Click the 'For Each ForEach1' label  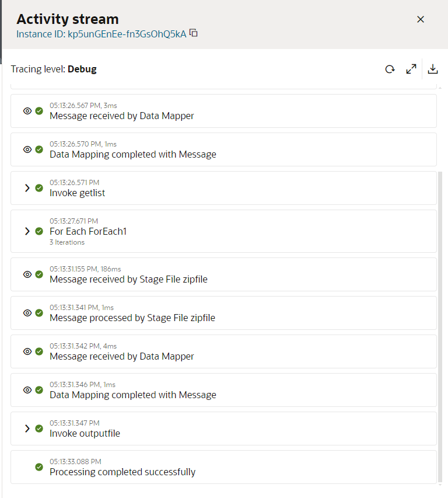coord(88,231)
